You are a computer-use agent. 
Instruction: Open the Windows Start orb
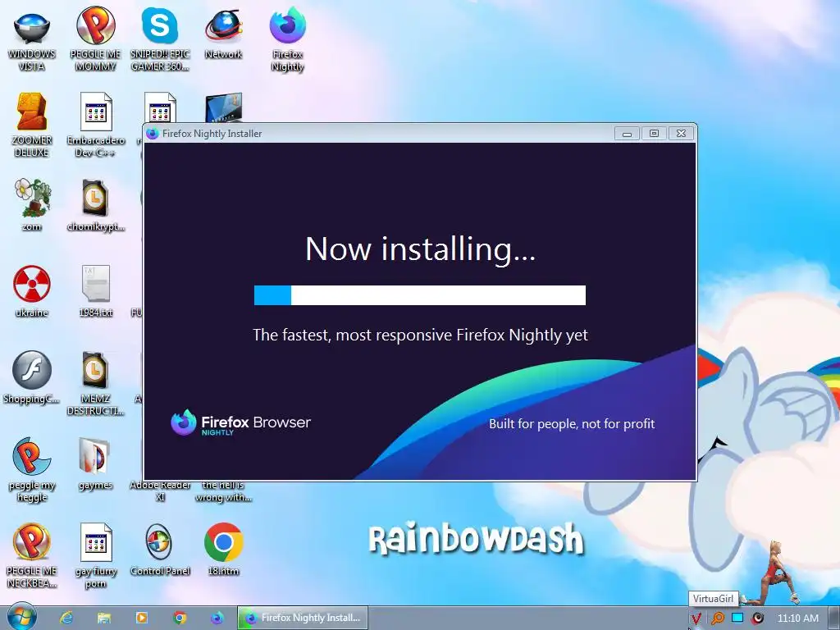pos(21,617)
